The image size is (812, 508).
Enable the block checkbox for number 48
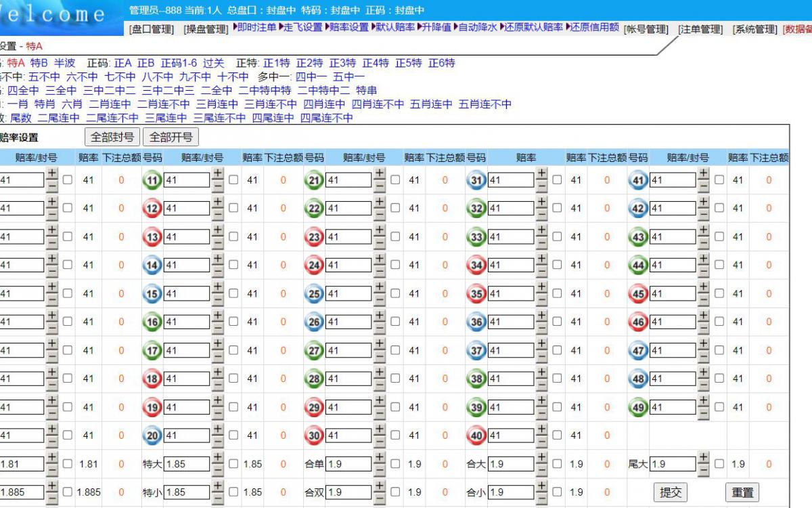[719, 379]
